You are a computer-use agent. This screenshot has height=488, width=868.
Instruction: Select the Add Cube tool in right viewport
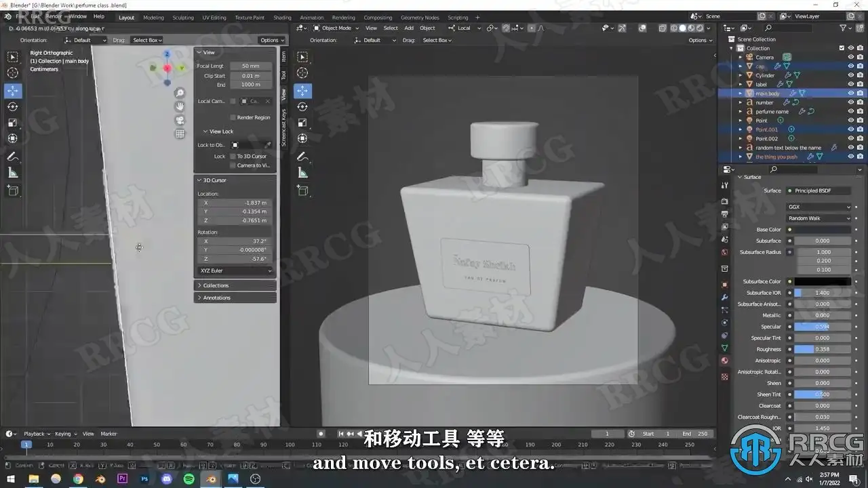pyautogui.click(x=302, y=190)
